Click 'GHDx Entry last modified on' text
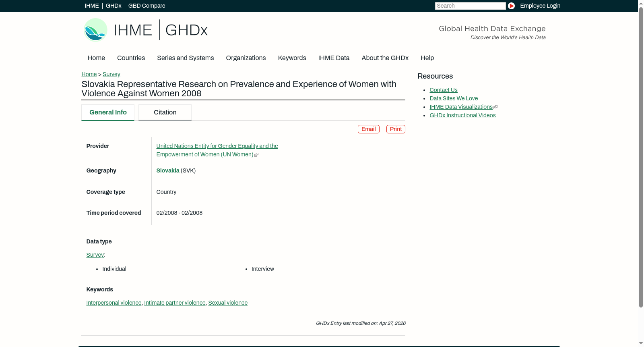Viewport: 644px width, 347px height. tap(361, 323)
